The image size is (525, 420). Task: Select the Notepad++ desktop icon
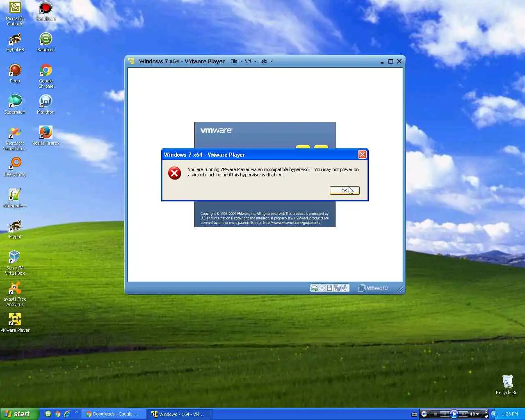(15, 198)
